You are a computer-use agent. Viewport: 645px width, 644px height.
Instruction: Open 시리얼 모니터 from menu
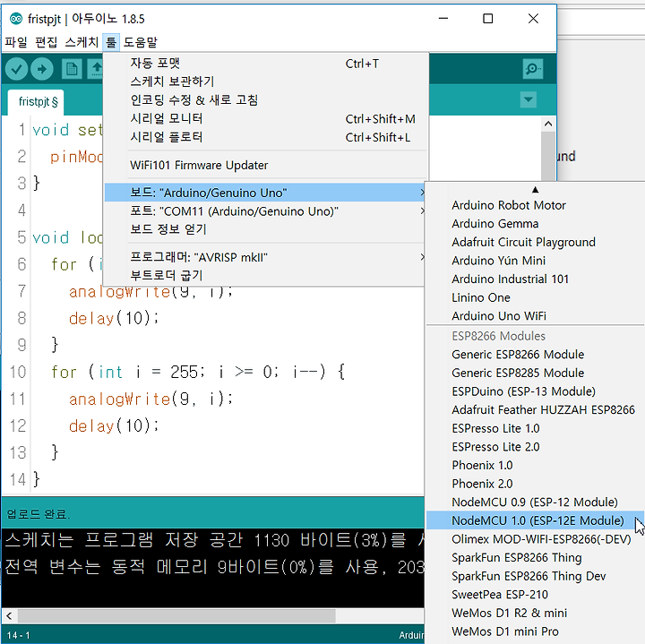(264, 119)
